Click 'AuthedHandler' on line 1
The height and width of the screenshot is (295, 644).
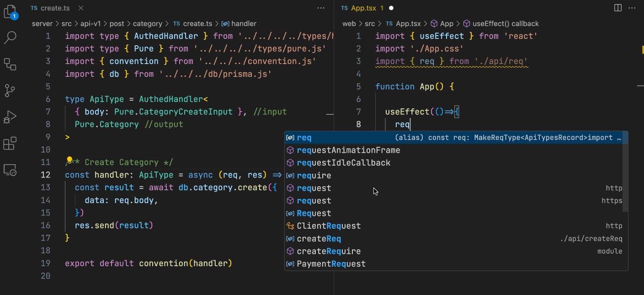click(x=166, y=36)
